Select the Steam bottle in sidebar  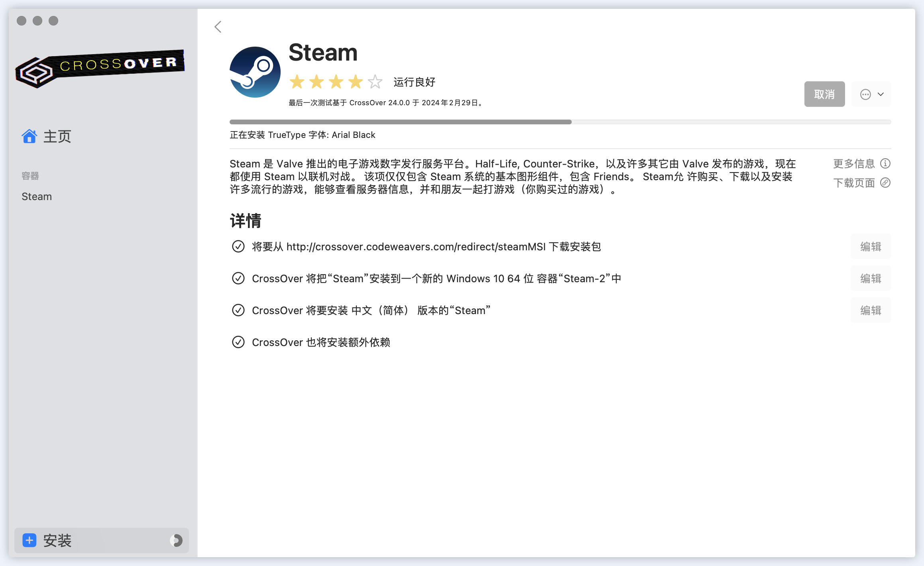click(x=37, y=197)
